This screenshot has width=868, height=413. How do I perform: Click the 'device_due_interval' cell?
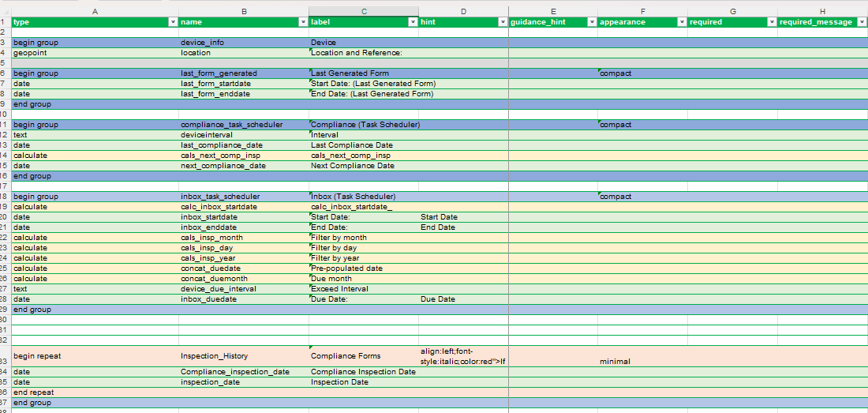click(x=244, y=289)
